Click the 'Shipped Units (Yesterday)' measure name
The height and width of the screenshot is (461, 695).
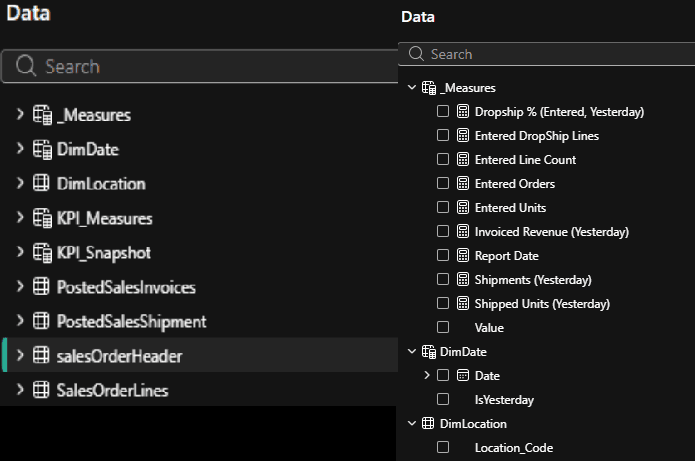pos(542,304)
